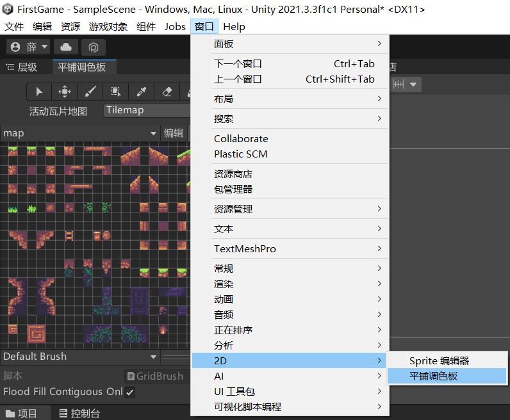
Task: Open the 游戏对象 menu
Action: (x=108, y=27)
